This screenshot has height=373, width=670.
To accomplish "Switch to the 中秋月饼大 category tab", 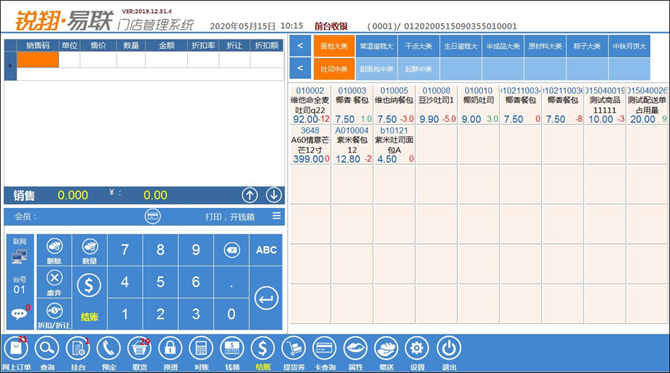I will point(629,46).
